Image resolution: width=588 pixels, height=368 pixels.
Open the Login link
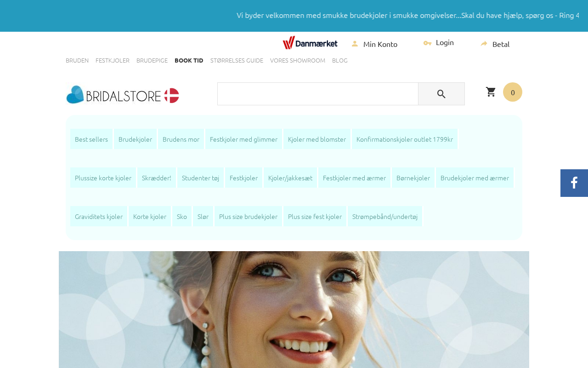[445, 42]
